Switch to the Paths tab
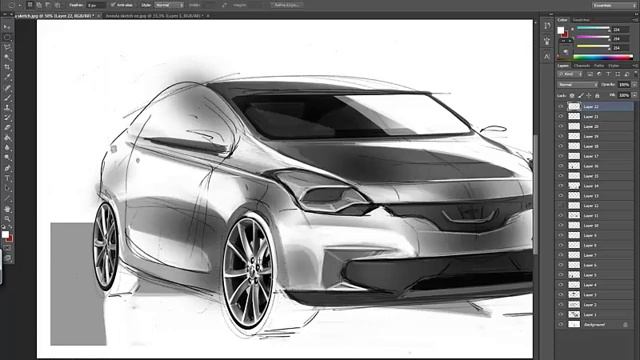 [x=599, y=65]
